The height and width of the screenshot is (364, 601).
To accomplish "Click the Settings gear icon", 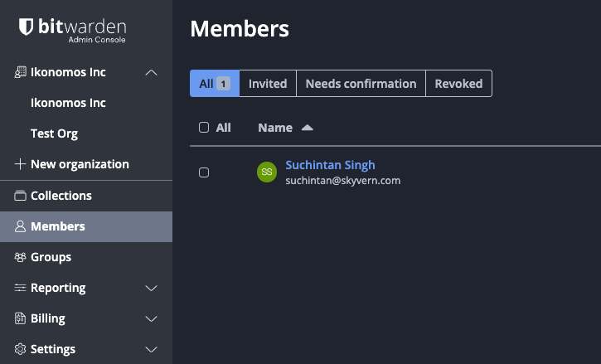I will [21, 349].
